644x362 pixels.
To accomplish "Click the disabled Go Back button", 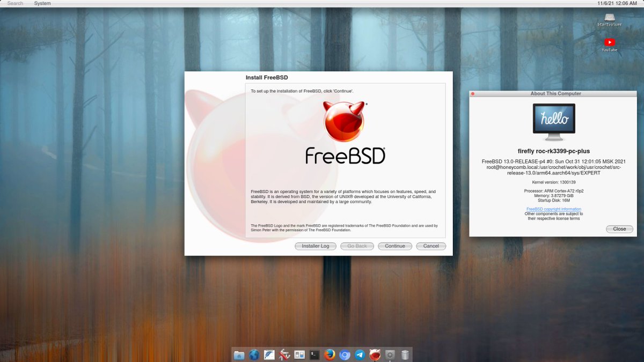I will [x=357, y=246].
